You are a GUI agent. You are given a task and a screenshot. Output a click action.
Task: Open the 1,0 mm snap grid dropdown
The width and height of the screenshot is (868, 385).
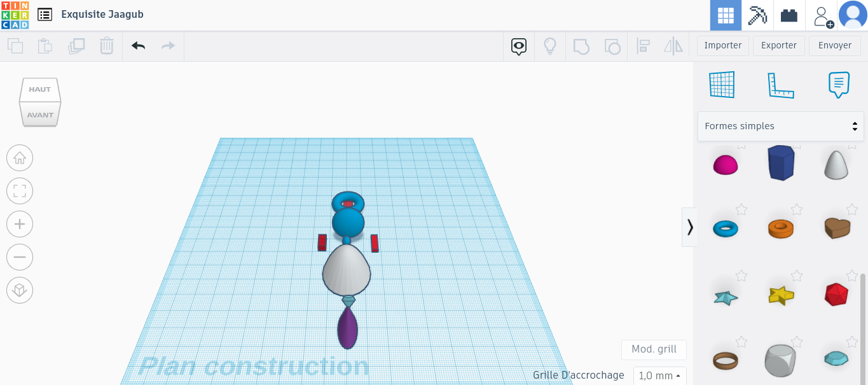point(659,375)
